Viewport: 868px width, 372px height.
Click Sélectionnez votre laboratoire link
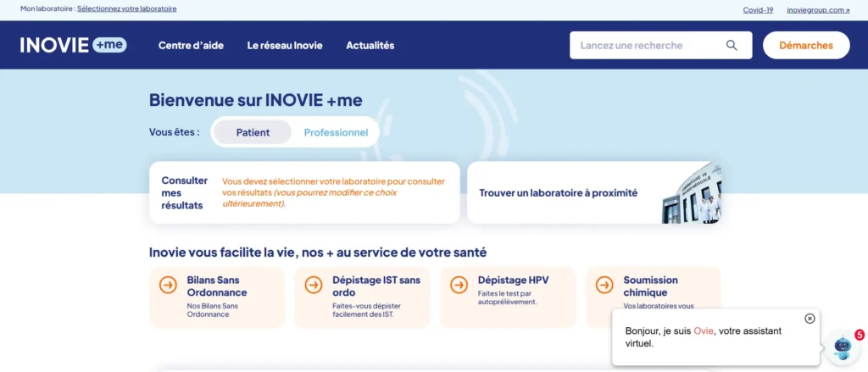pyautogui.click(x=127, y=8)
